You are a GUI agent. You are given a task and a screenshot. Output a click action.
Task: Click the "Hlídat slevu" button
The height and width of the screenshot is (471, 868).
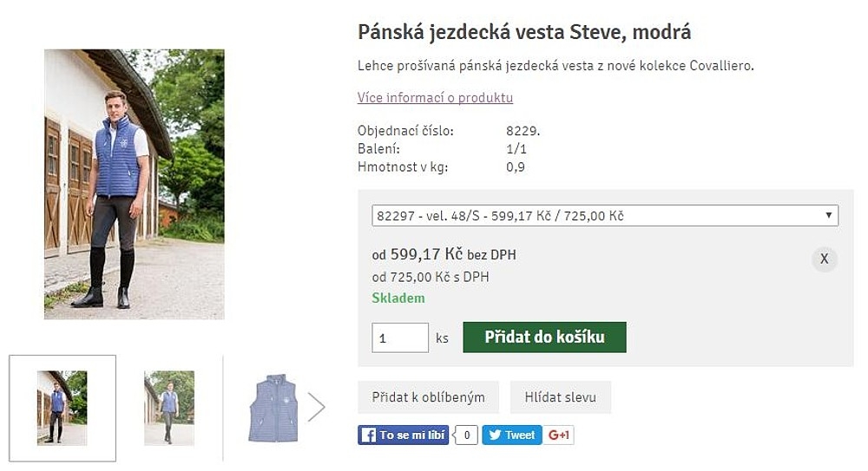[560, 397]
